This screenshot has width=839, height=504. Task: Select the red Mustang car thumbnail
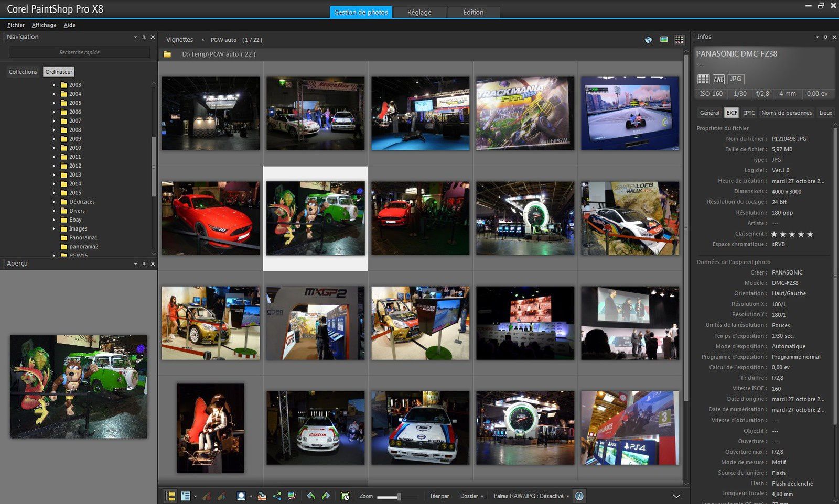(210, 218)
